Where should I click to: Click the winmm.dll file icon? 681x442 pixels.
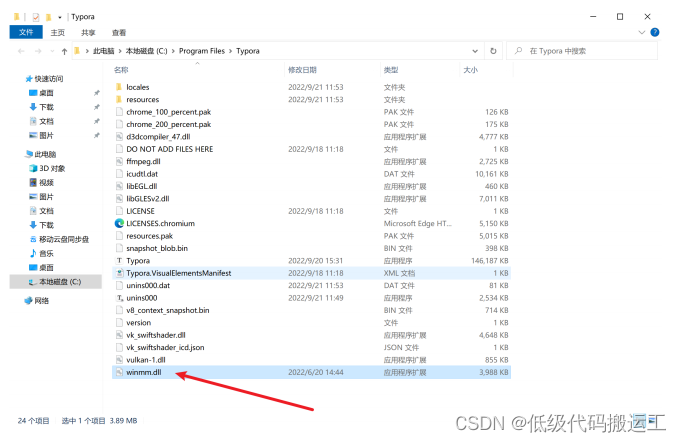[x=119, y=372]
